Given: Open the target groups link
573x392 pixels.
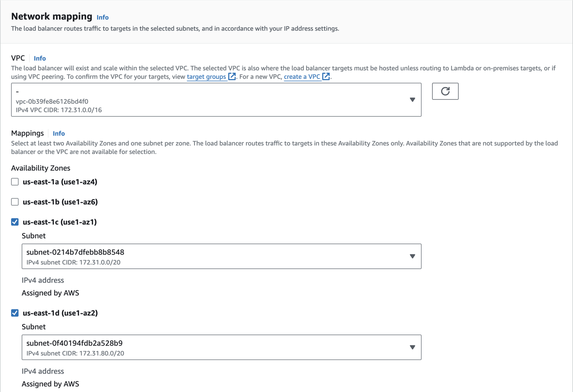Looking at the screenshot, I should click(206, 77).
